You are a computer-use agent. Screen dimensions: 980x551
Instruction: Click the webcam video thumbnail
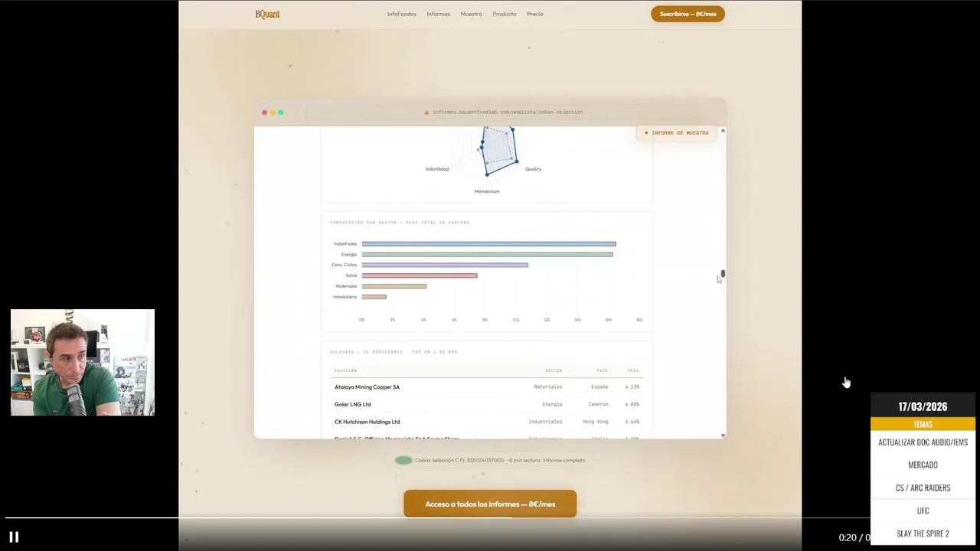(83, 363)
